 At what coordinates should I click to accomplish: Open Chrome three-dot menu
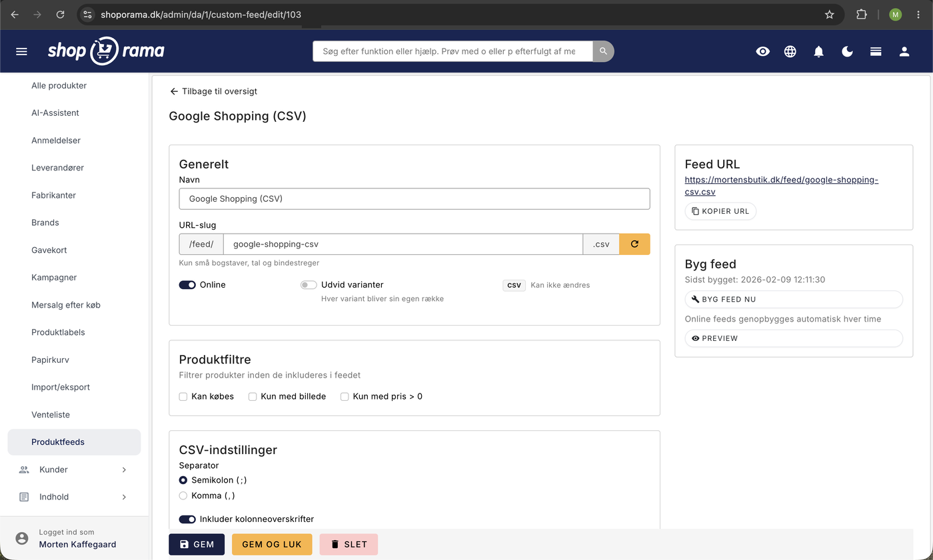click(x=918, y=14)
